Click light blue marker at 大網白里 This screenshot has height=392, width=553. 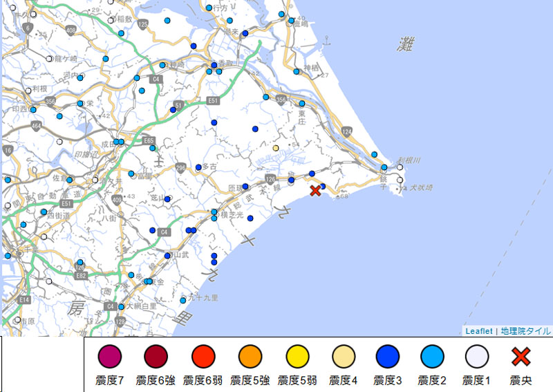(122, 307)
